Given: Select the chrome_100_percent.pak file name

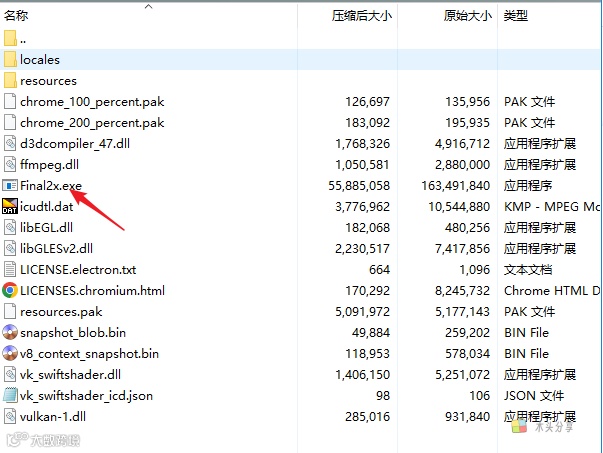Looking at the screenshot, I should click(92, 102).
